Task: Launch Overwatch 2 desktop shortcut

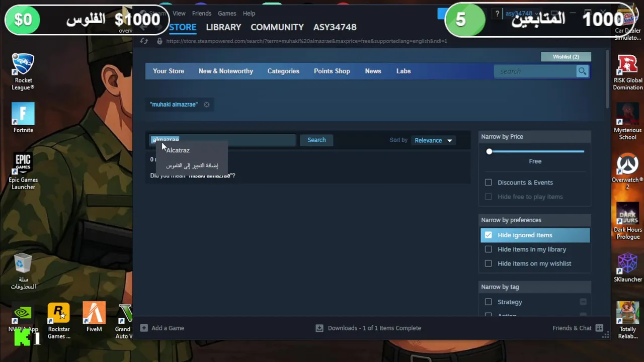Action: (x=627, y=172)
